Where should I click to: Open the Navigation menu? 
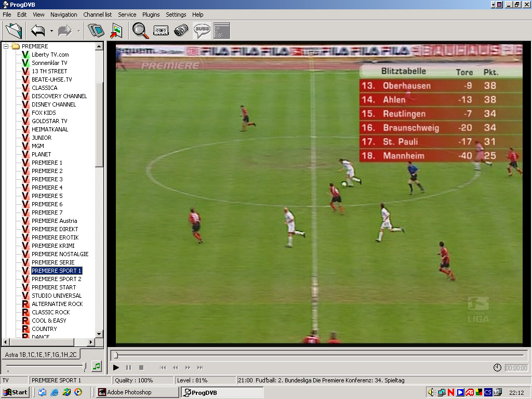(64, 15)
